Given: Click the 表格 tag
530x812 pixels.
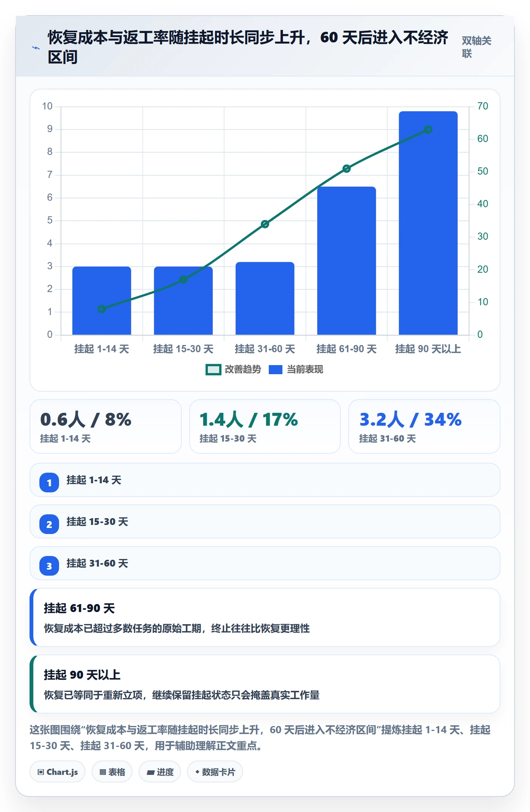Looking at the screenshot, I should coord(112,771).
